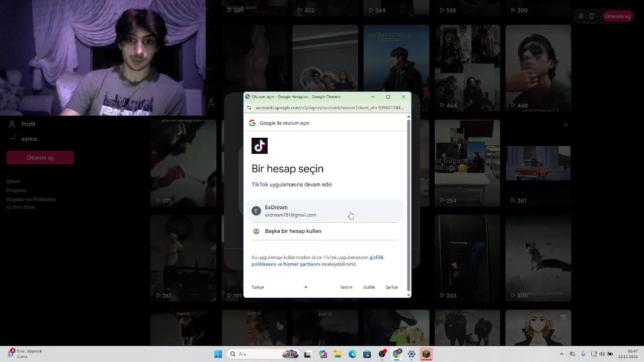Image resolution: width=644 pixels, height=362 pixels.
Task: Open Task View from taskbar
Action: (307, 354)
